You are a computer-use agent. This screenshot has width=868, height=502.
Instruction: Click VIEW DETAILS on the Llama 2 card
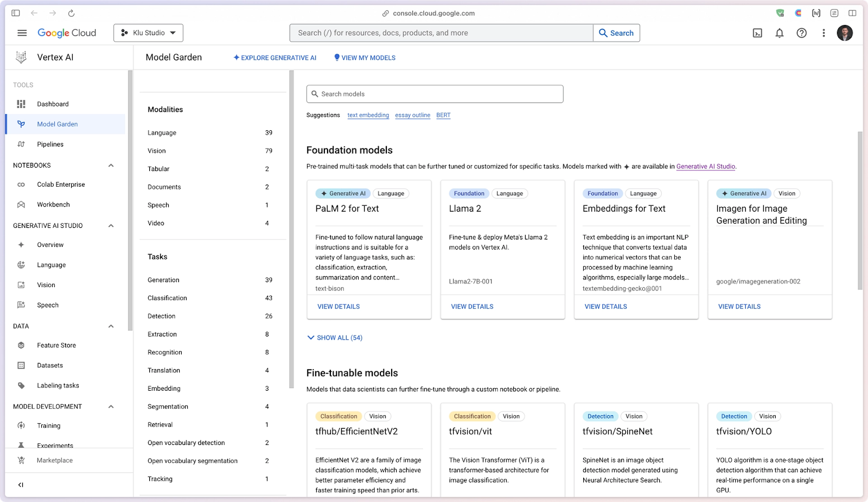(x=472, y=306)
